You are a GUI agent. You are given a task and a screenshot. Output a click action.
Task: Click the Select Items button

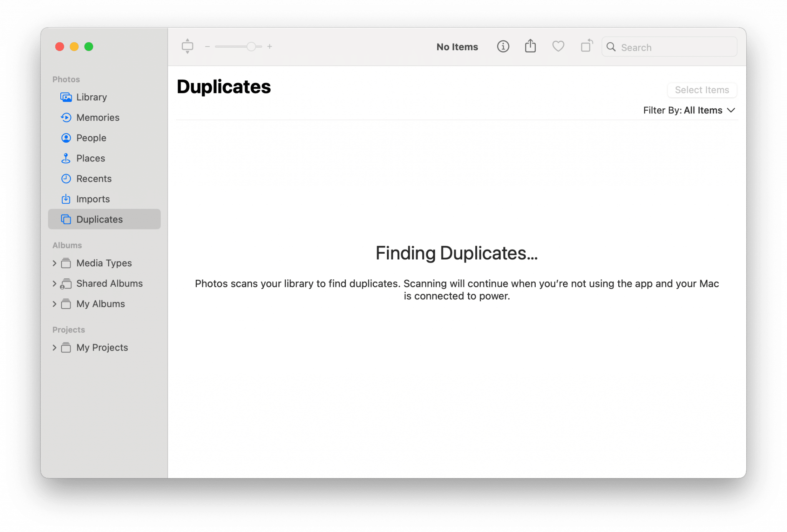pos(702,90)
